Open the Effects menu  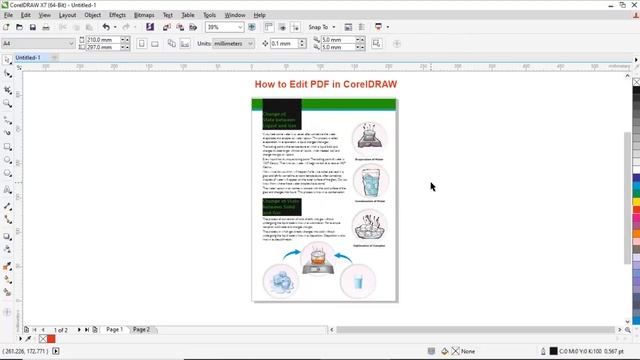[x=117, y=15]
